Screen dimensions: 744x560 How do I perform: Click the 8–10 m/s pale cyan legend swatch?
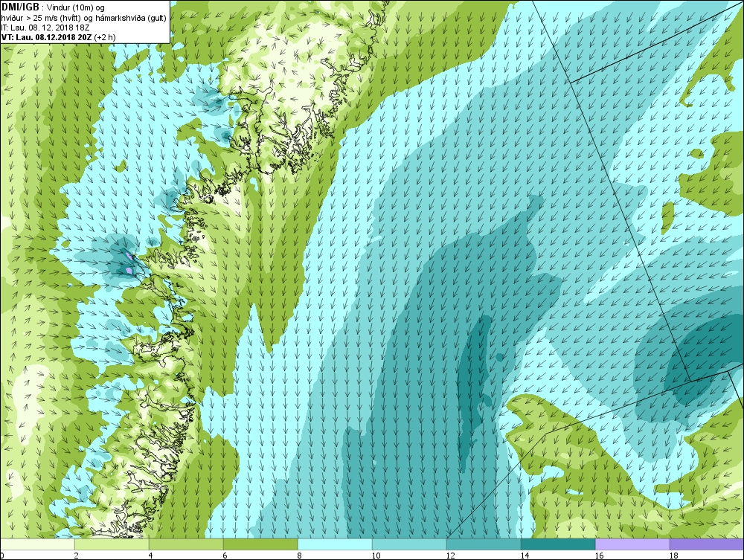(335, 544)
